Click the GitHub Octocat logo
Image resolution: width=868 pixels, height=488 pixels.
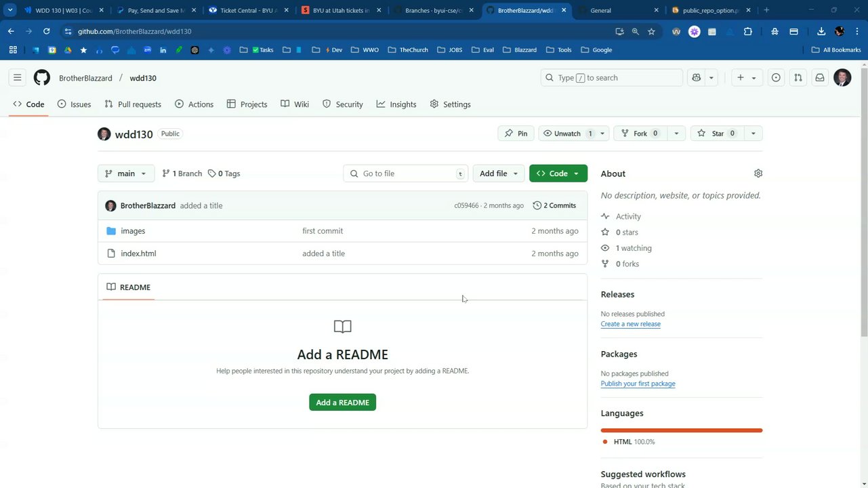[x=42, y=78]
